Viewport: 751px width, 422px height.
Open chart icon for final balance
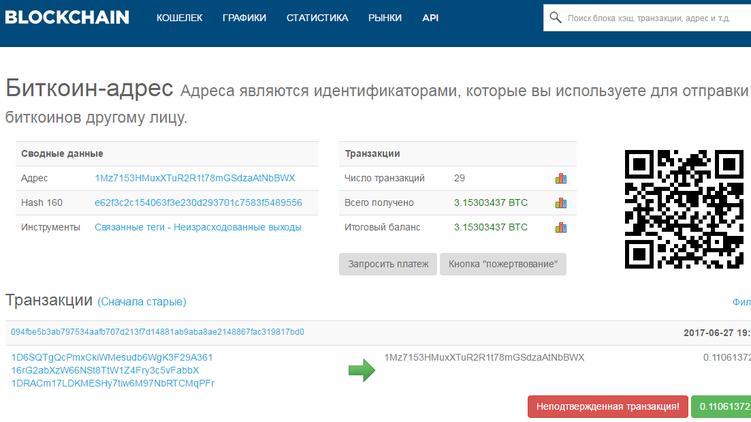point(561,227)
